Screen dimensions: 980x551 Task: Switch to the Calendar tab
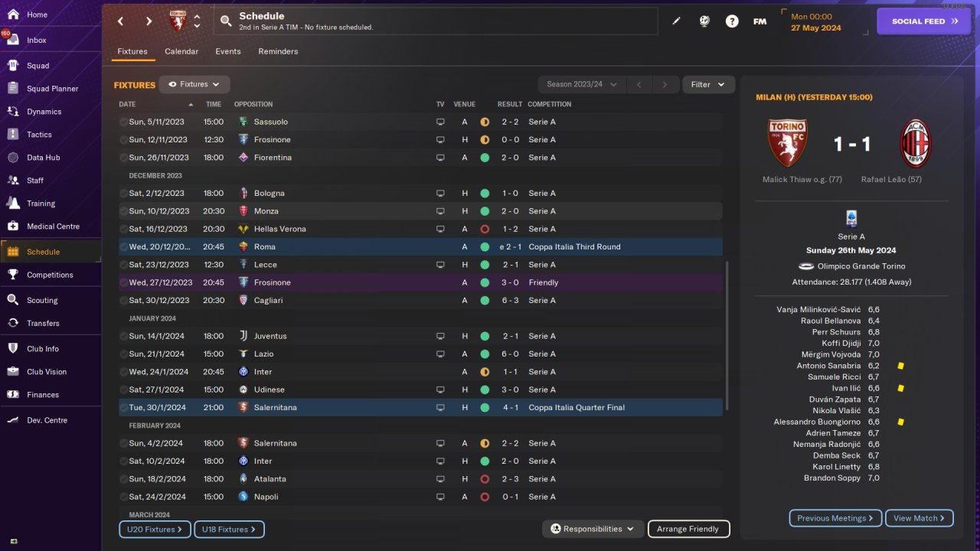[x=181, y=51]
